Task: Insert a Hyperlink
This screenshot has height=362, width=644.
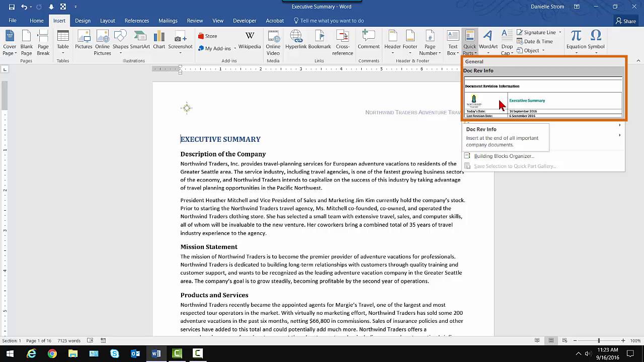Action: pos(296,40)
